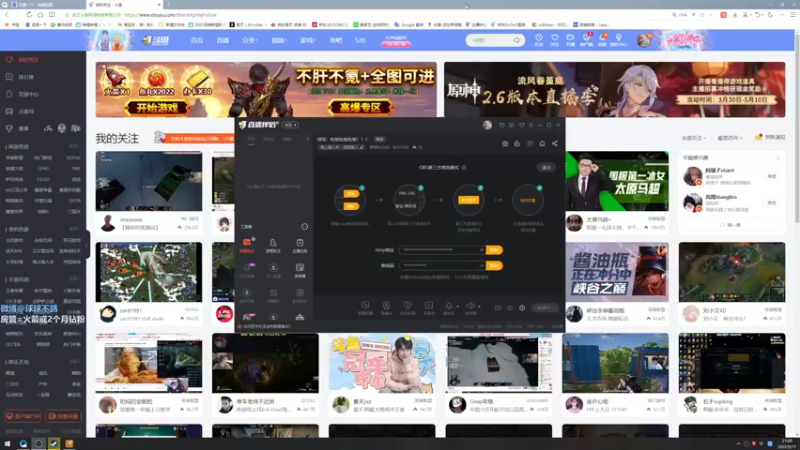Open the heart follow icon in the site header

pos(555,38)
